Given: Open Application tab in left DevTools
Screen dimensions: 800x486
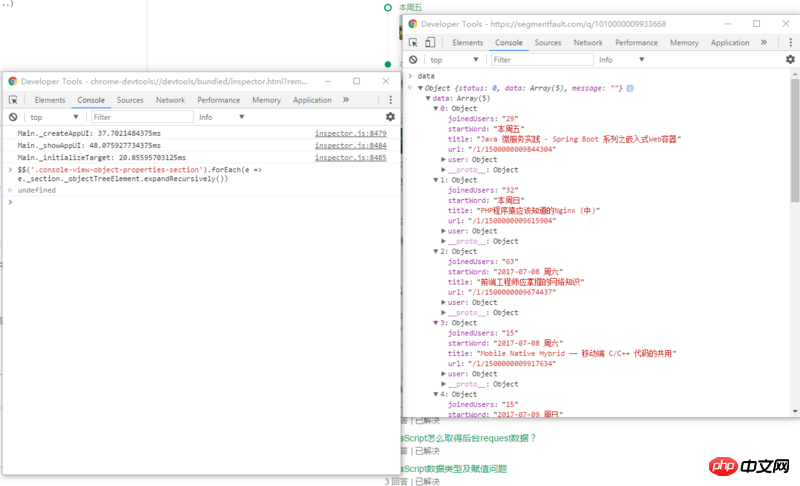Looking at the screenshot, I should (312, 100).
